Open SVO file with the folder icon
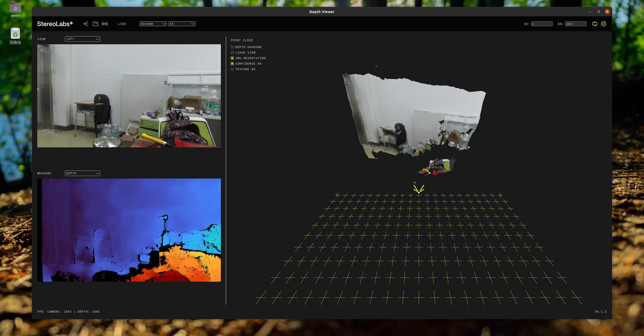This screenshot has width=644, height=336. 95,24
